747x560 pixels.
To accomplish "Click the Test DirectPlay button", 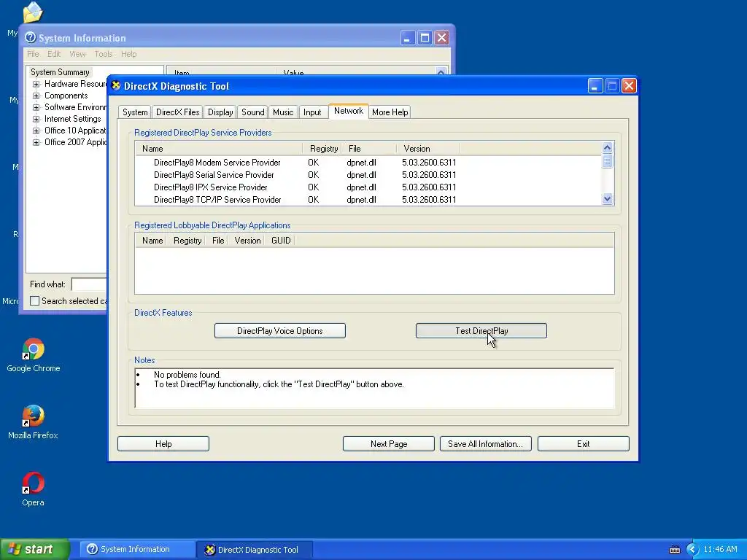I will pyautogui.click(x=481, y=330).
